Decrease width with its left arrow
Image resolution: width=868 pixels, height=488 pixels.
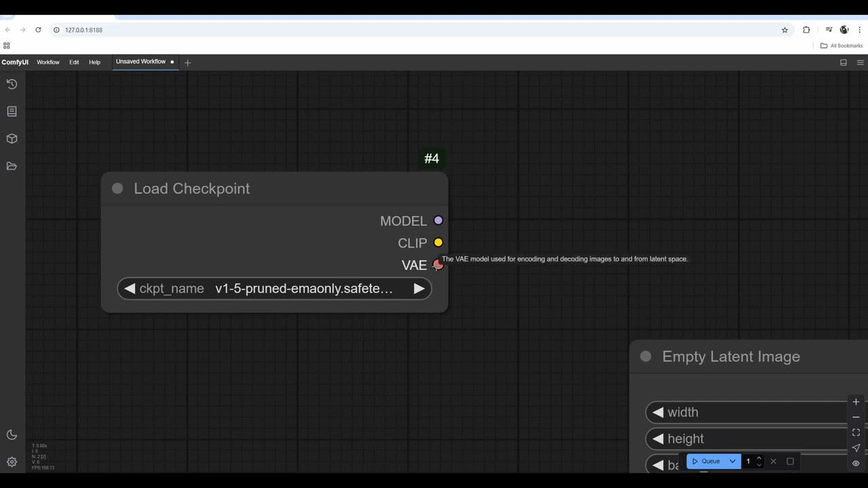pos(658,412)
